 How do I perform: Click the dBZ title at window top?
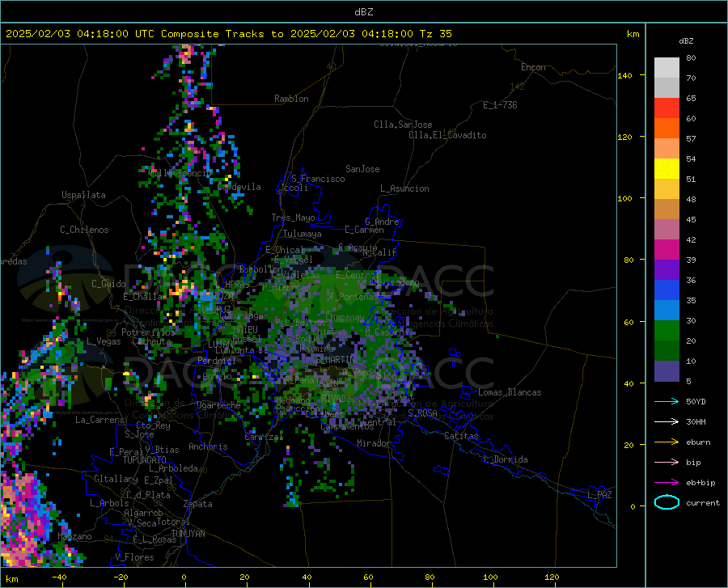pos(363,12)
